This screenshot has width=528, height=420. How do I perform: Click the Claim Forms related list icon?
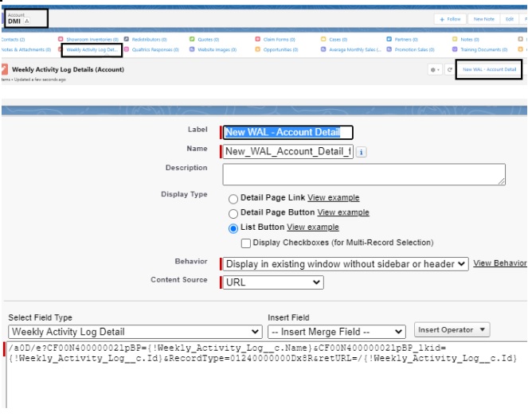(257, 39)
